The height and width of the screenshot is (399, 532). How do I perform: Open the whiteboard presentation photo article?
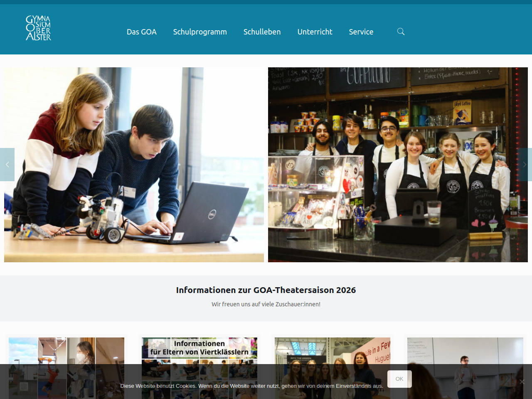click(465, 351)
